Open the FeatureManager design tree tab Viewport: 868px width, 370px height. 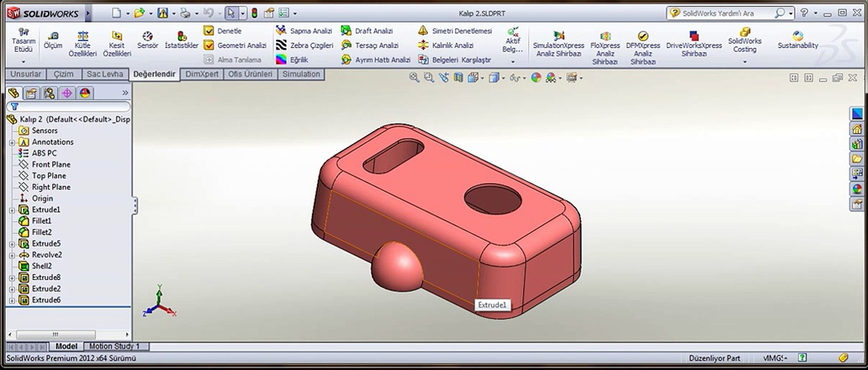coord(14,93)
